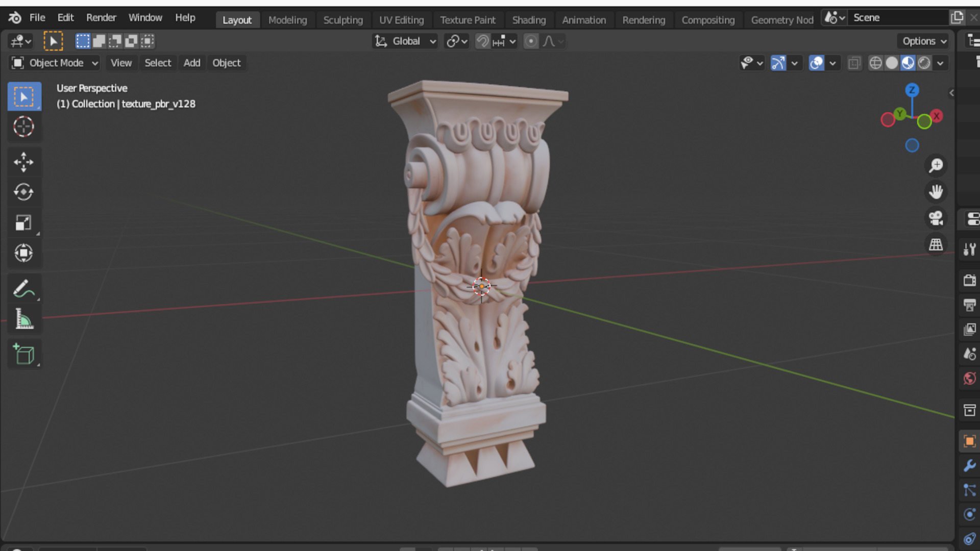Viewport: 980px width, 551px height.
Task: Toggle Show Overlays button
Action: pos(816,63)
